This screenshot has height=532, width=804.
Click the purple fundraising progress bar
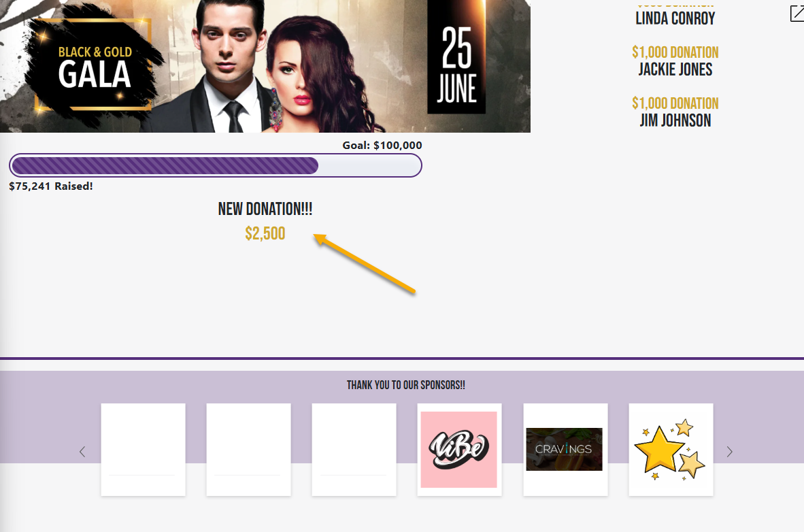[216, 165]
